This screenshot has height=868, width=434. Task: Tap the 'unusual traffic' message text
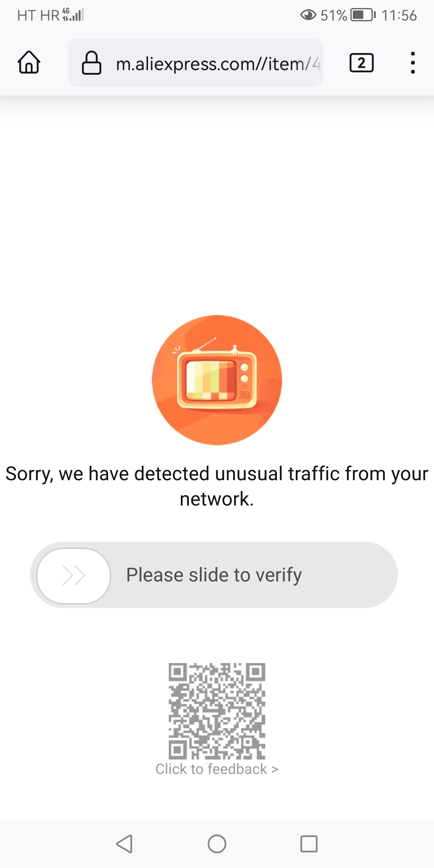(x=217, y=486)
